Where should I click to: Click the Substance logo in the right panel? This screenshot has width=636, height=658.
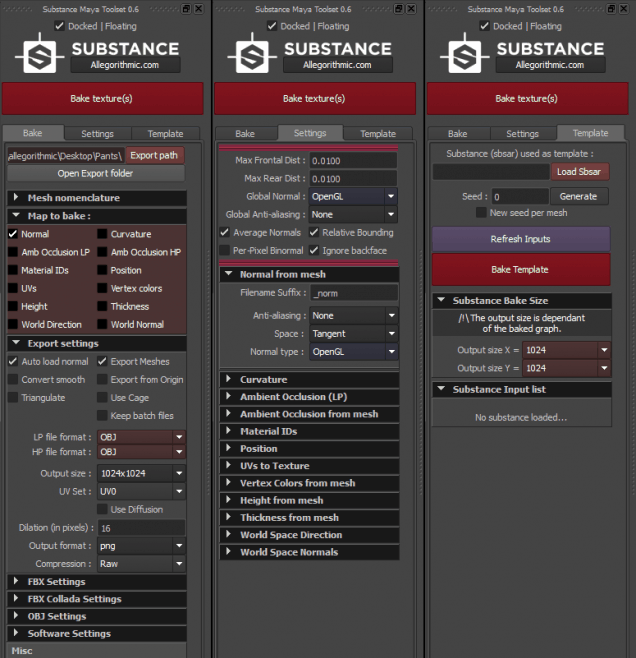[465, 55]
